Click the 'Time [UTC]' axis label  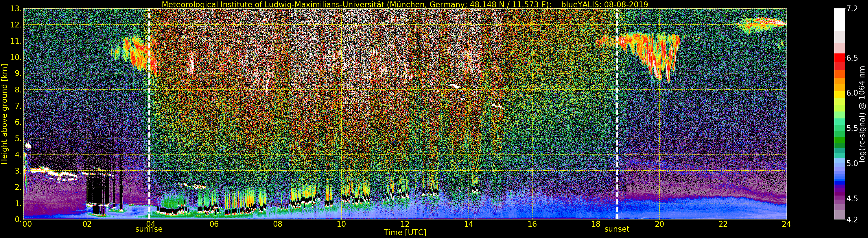point(405,233)
